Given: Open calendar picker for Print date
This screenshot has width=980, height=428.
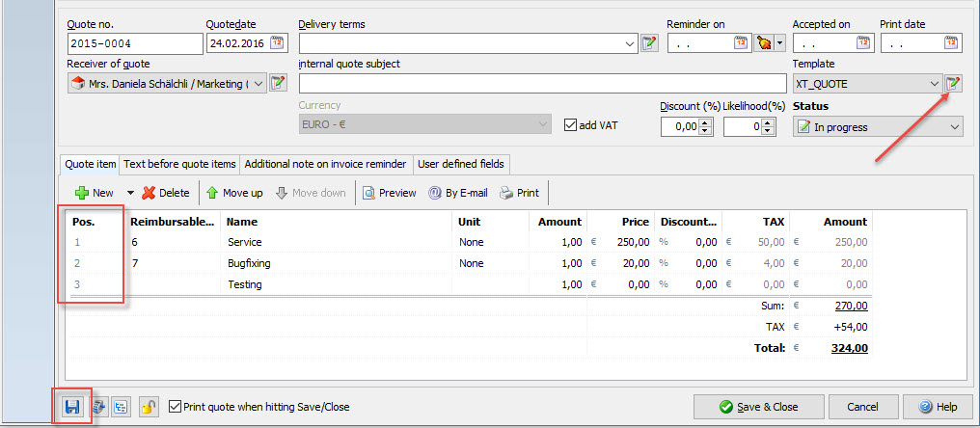Looking at the screenshot, I should (952, 42).
